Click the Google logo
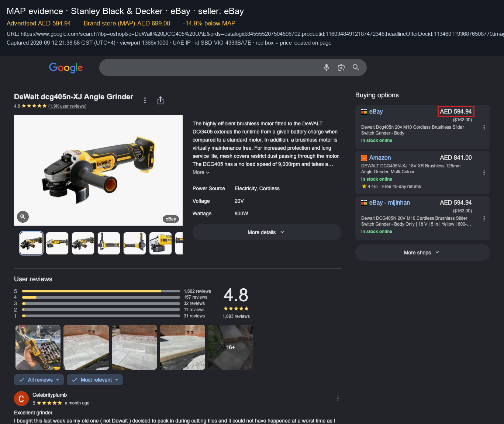 [66, 67]
